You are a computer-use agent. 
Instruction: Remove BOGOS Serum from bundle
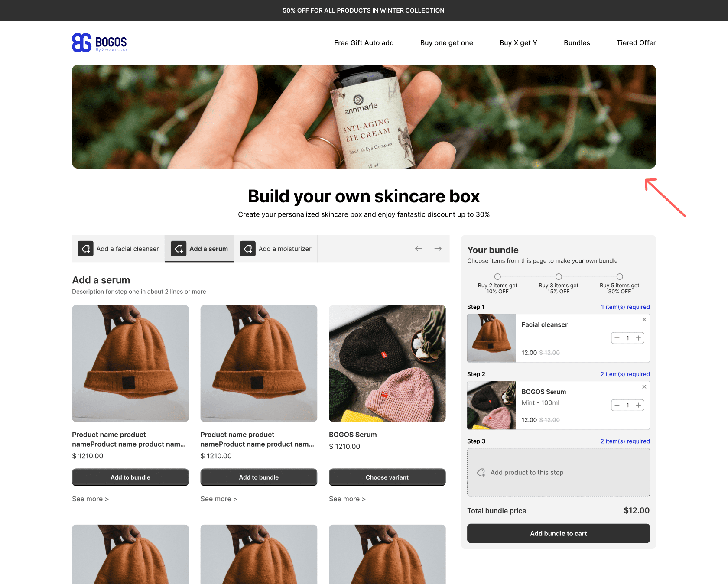[644, 387]
